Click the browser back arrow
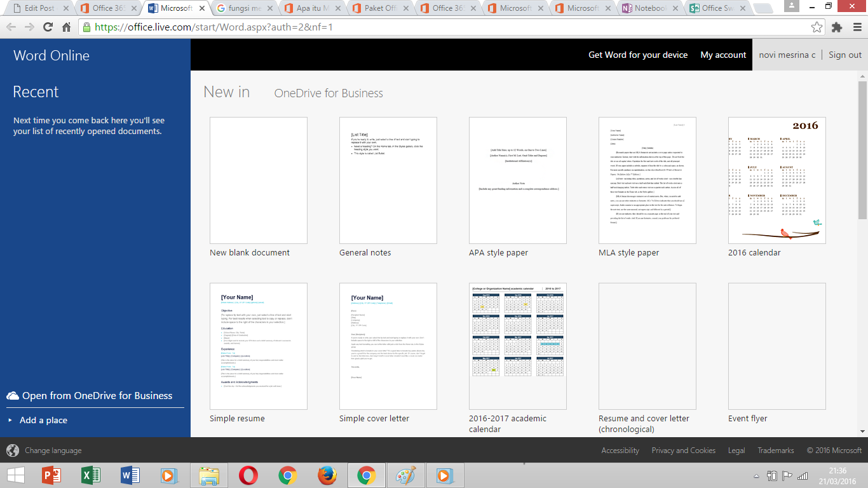 pyautogui.click(x=11, y=27)
